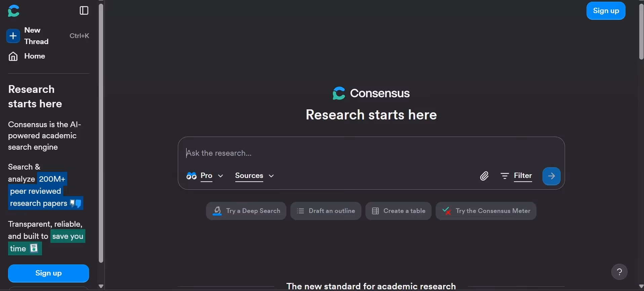644x291 pixels.
Task: Click the '200M+ peer reviewed research papers' highlighted text
Action: pos(45,191)
